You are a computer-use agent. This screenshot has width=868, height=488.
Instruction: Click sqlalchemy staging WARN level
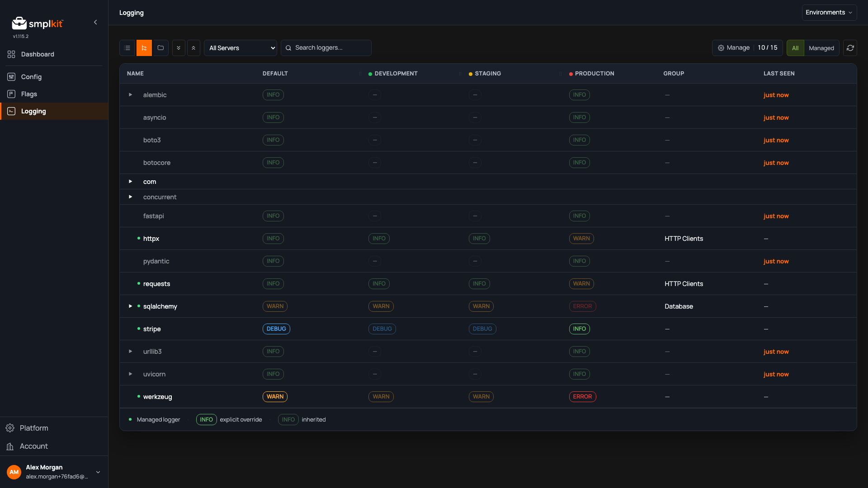tap(481, 306)
